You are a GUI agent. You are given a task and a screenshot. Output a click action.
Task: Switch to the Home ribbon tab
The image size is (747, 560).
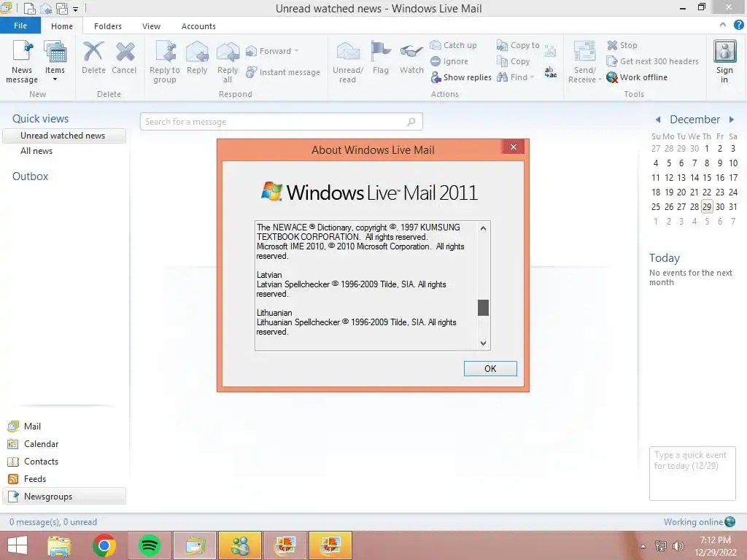[62, 26]
